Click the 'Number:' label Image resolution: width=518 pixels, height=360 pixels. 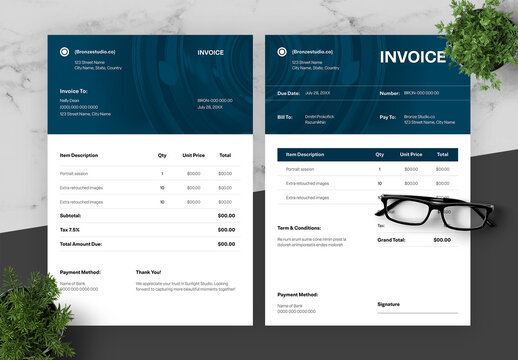coord(390,93)
